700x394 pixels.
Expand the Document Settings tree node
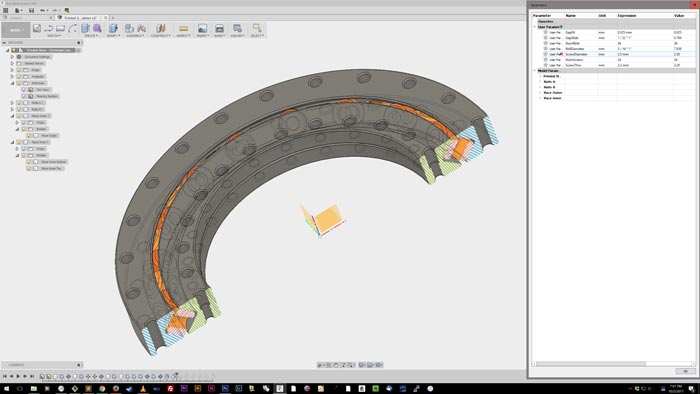coord(12,57)
